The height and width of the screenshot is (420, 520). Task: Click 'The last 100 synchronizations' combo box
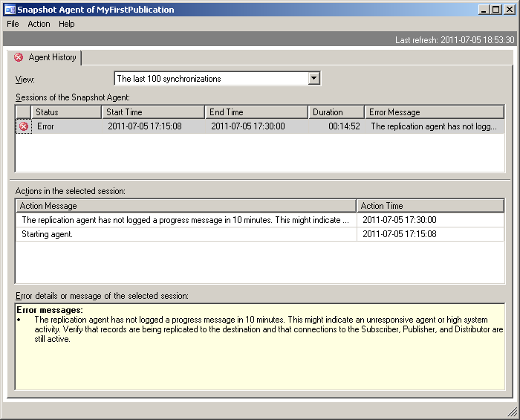(217, 79)
